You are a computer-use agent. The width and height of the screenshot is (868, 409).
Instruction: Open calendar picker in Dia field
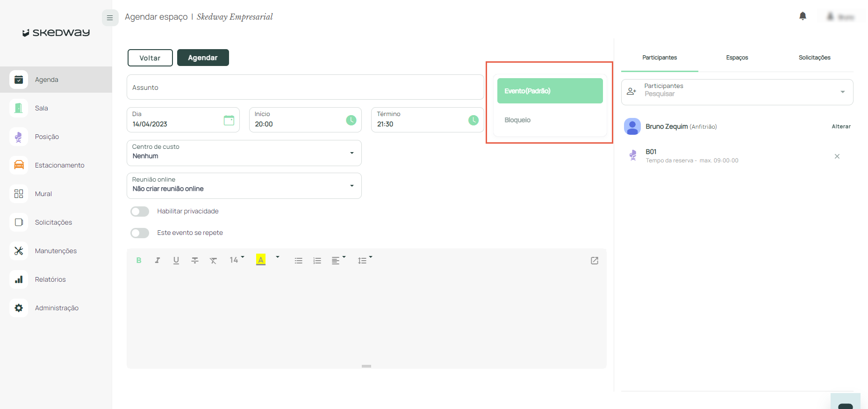pos(229,120)
